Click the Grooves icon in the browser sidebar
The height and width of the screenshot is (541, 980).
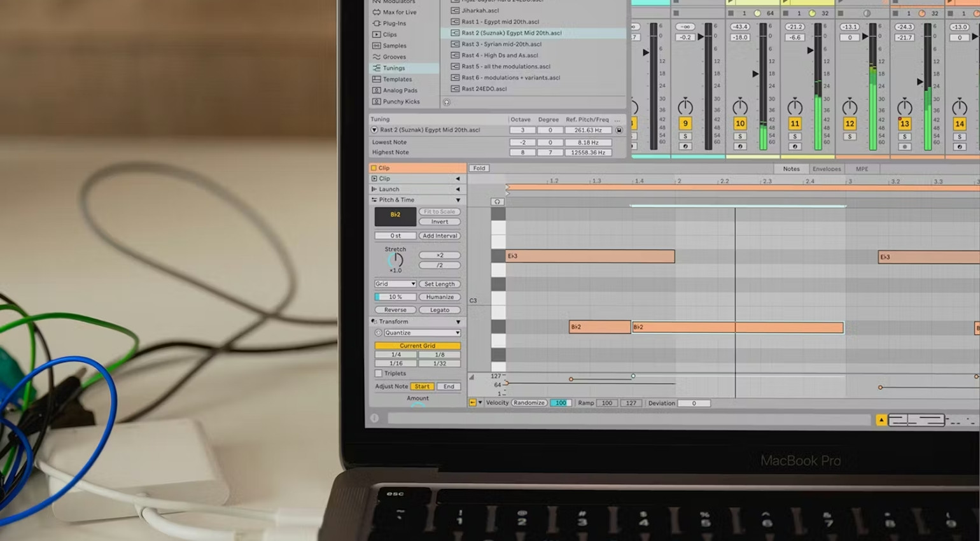click(x=377, y=57)
